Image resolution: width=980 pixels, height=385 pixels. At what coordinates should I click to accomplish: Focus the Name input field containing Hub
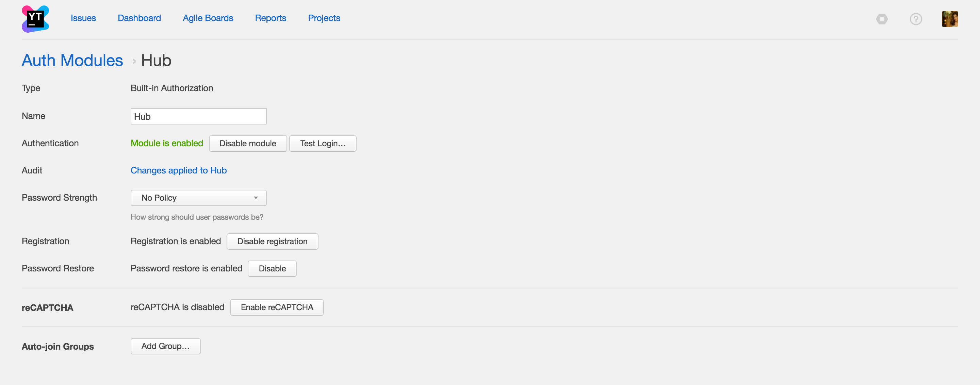pyautogui.click(x=198, y=116)
